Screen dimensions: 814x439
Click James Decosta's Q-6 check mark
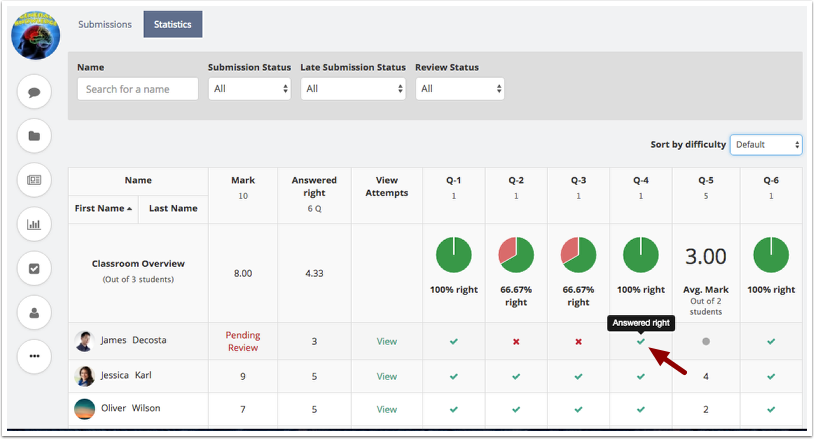(x=771, y=341)
